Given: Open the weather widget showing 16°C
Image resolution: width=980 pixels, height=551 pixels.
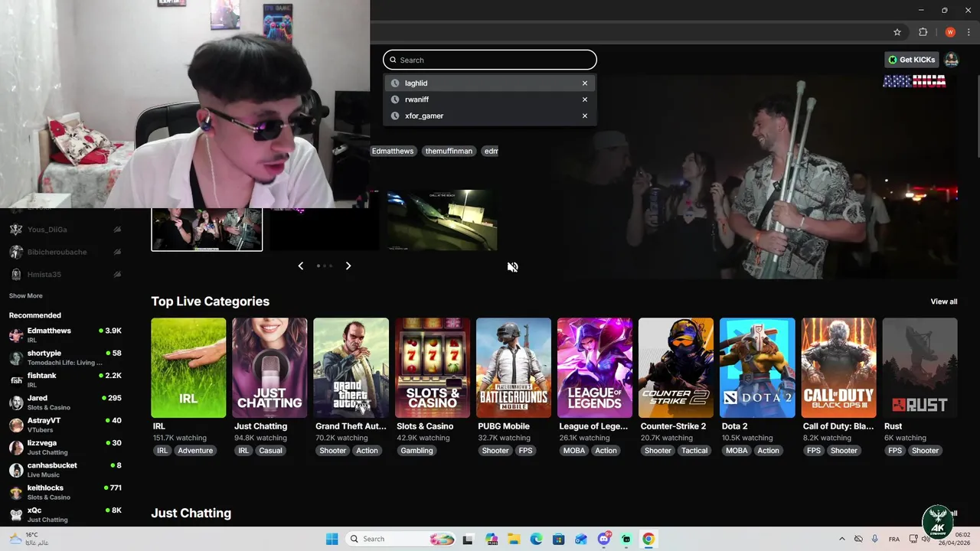Looking at the screenshot, I should point(29,539).
